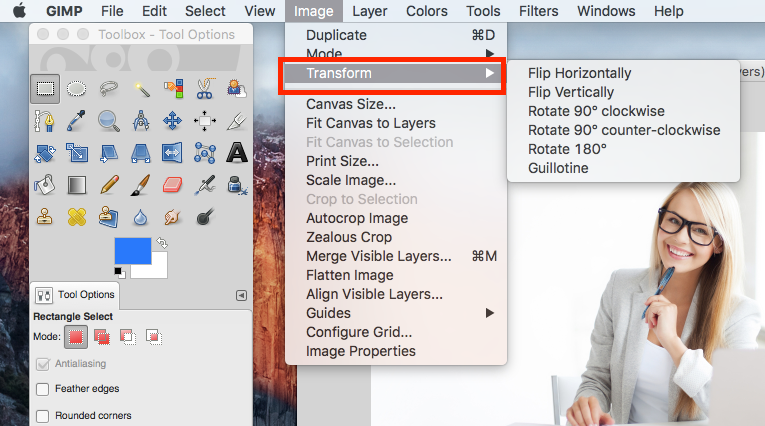Select the Bucket Fill tool

click(x=45, y=185)
